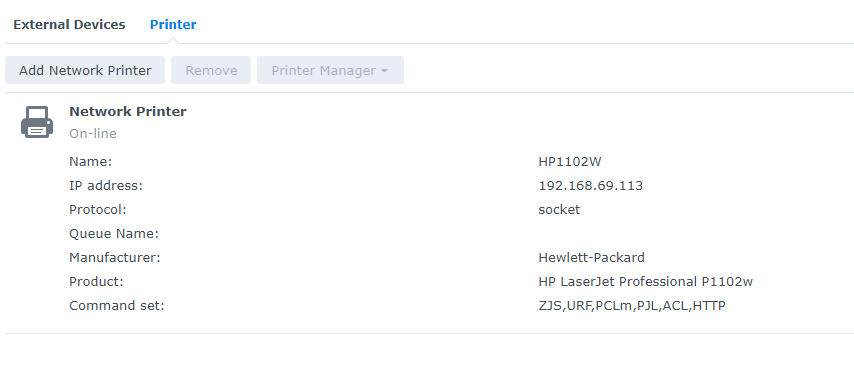Select the Network Printer heading
Screen dimensions: 854x370
(x=127, y=111)
